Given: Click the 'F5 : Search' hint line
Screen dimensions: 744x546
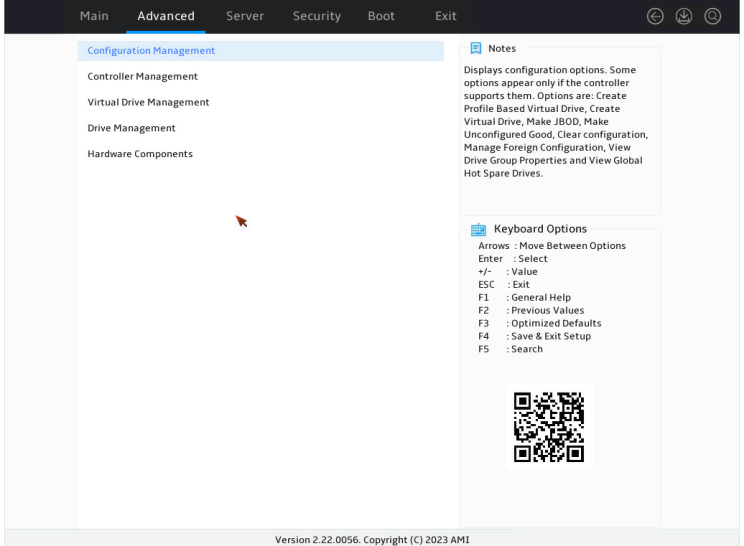Looking at the screenshot, I should (x=510, y=349).
